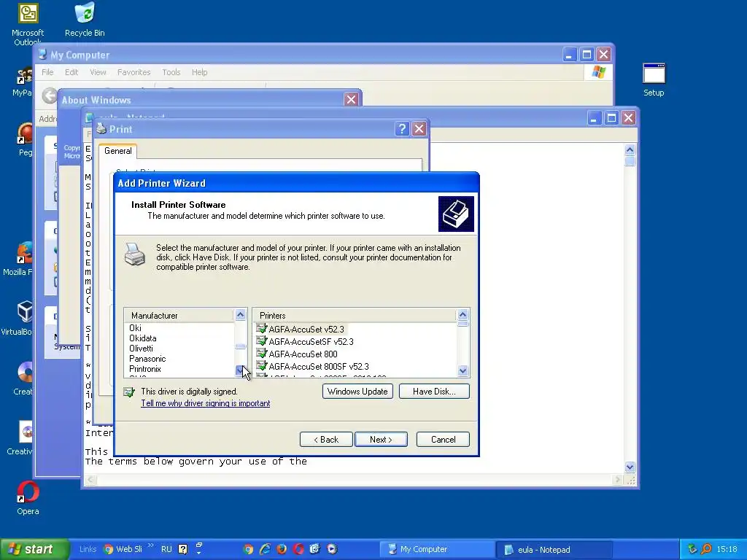Screen dimensions: 747x560
Task: Click the Printers column header
Action: (355, 315)
